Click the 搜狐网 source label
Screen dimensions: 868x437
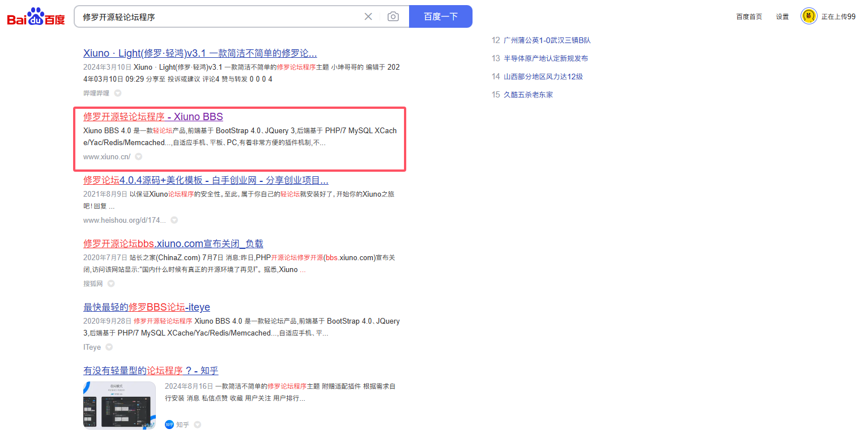click(93, 283)
